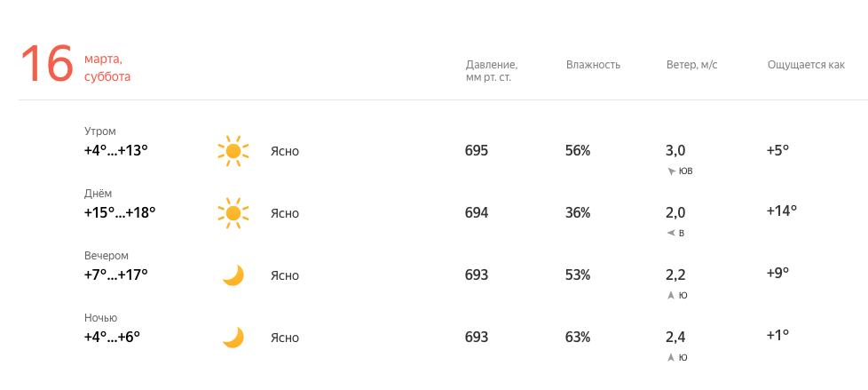The width and height of the screenshot is (868, 390).
Task: Click the В wind direction arrow
Action: point(671,234)
